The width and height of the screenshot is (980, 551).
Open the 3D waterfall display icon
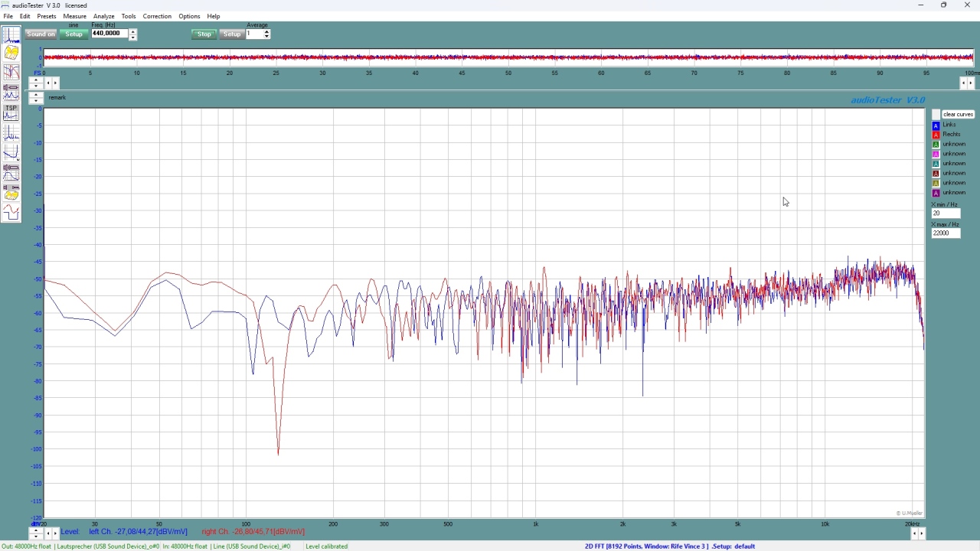[11, 53]
